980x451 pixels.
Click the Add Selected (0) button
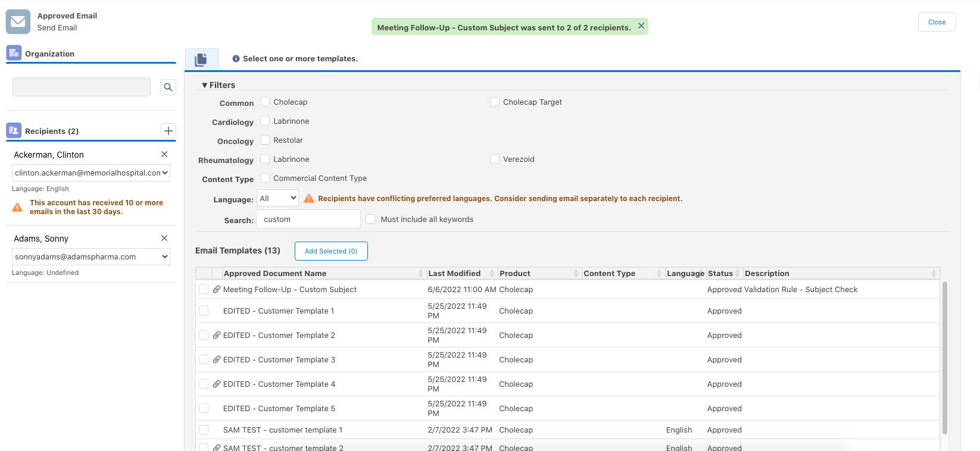pyautogui.click(x=331, y=251)
